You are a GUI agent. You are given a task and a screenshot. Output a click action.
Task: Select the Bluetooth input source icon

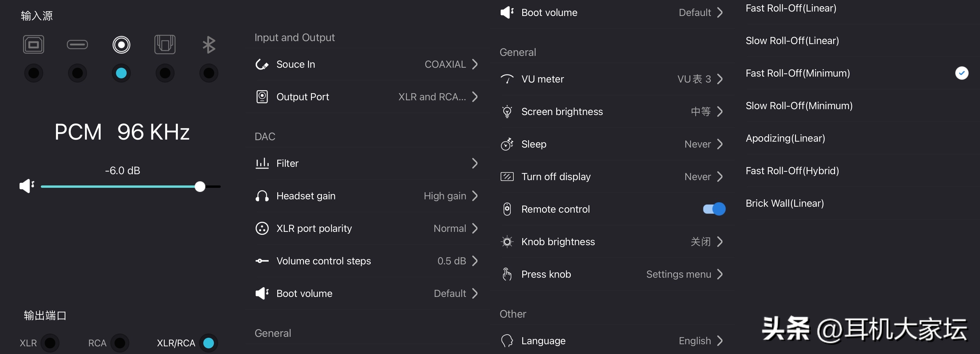pos(209,45)
